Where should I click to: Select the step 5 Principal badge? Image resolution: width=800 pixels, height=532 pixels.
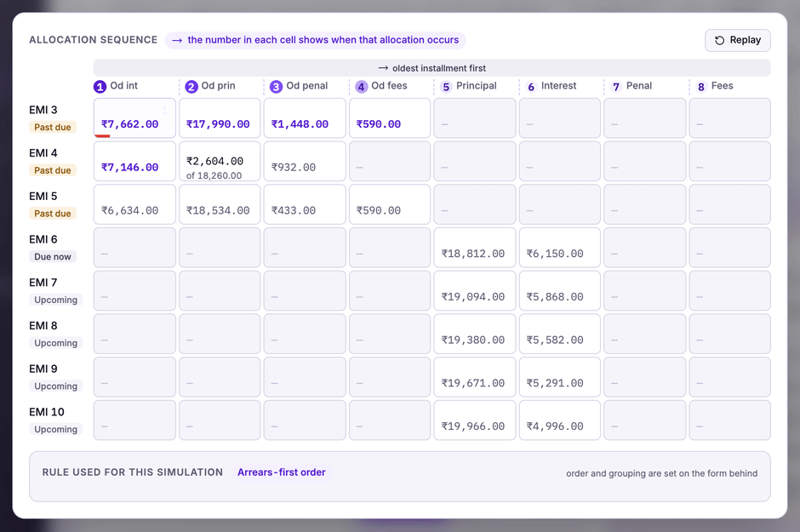click(x=446, y=87)
